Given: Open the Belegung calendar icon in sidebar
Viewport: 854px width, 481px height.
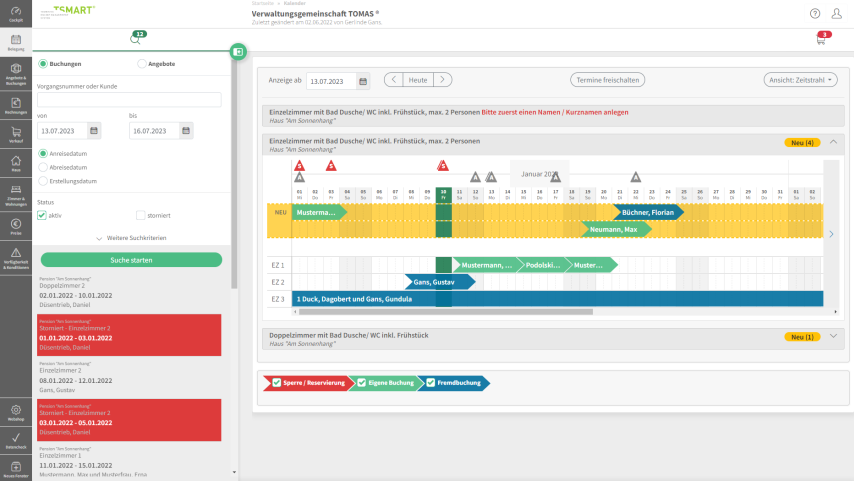Looking at the screenshot, I should pyautogui.click(x=15, y=42).
